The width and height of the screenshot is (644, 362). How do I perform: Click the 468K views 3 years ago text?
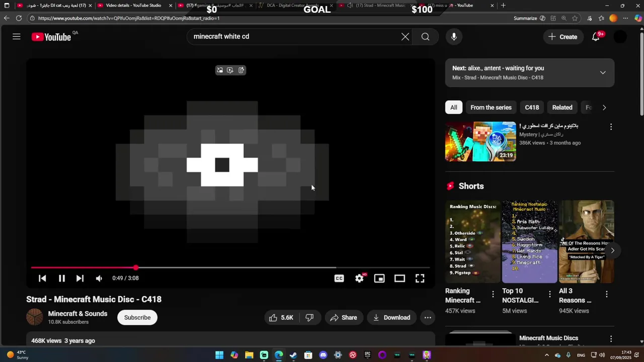pos(63,341)
